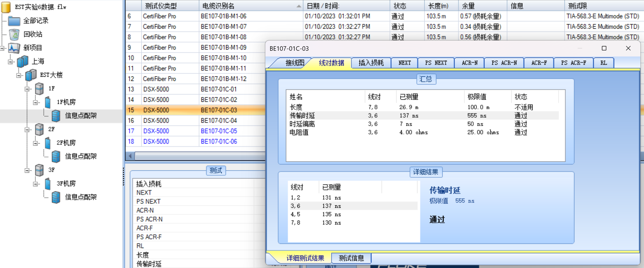Screen dimensions: 644x268
Task: Select the 2F floor icon
Action: tap(39, 129)
